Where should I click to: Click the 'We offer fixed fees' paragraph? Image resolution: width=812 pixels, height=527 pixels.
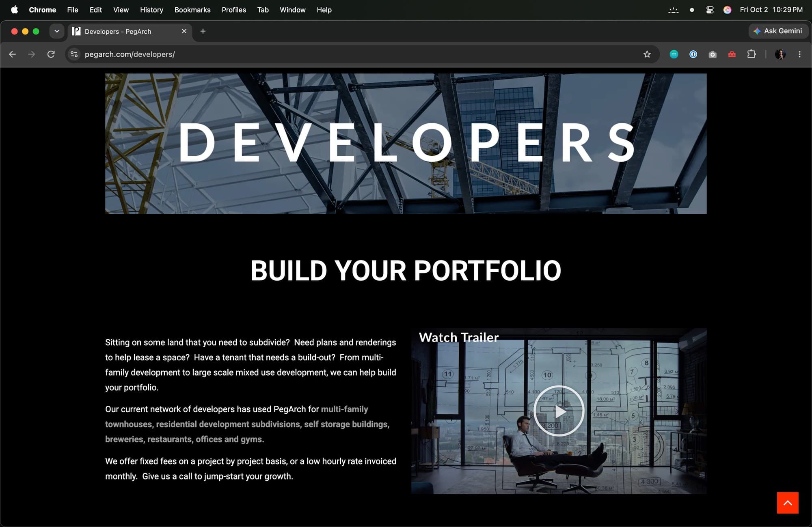click(251, 469)
